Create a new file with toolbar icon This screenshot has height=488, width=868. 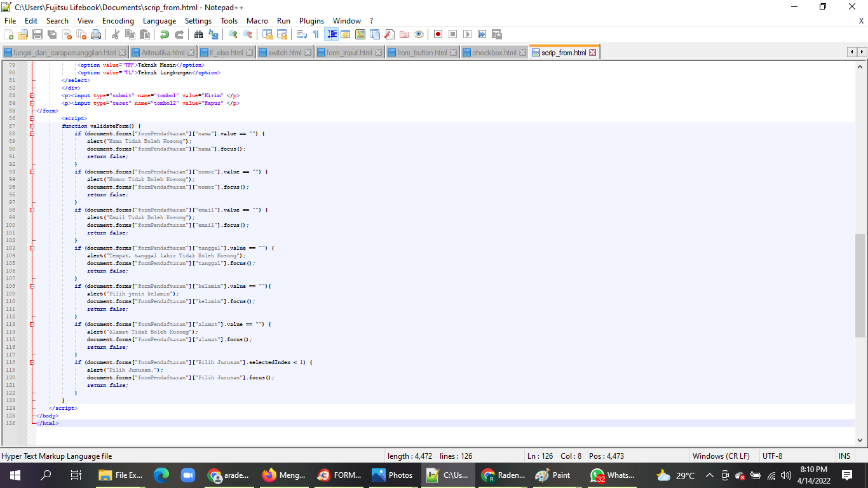click(9, 34)
